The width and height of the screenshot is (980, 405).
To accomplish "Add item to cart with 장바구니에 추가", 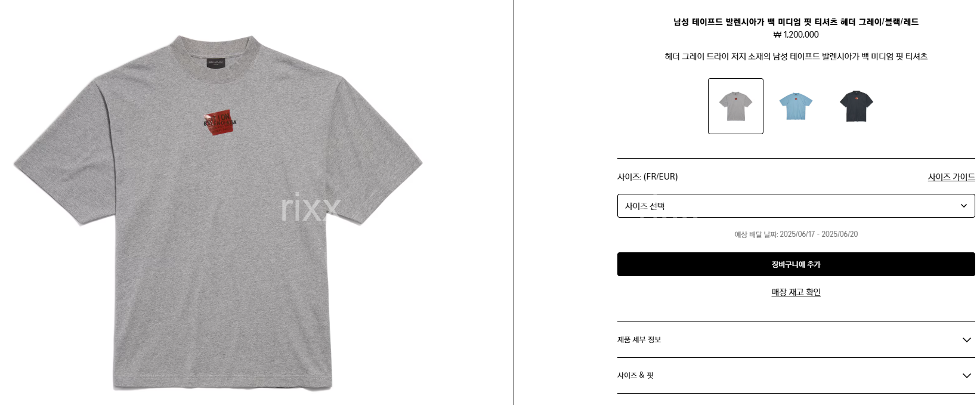I will [796, 264].
